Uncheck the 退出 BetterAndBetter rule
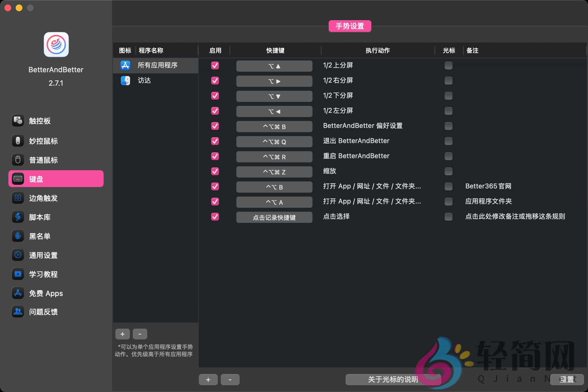588x392 pixels. coord(215,141)
